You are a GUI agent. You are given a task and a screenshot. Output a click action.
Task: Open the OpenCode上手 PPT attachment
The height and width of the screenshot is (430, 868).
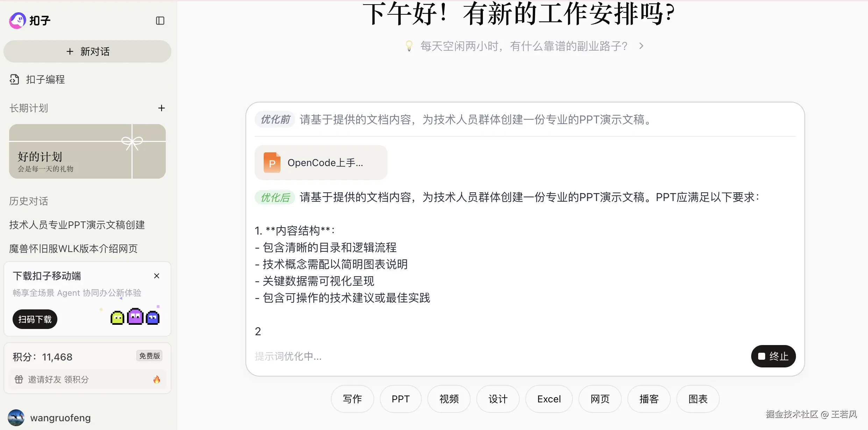click(x=321, y=163)
